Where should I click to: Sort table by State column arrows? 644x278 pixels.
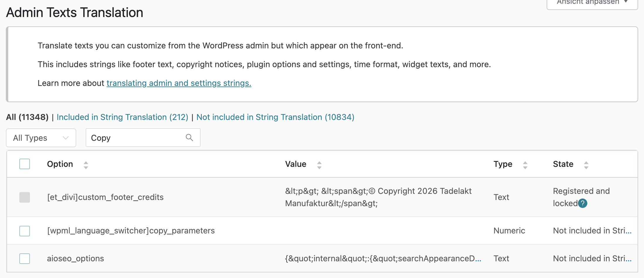(586, 165)
